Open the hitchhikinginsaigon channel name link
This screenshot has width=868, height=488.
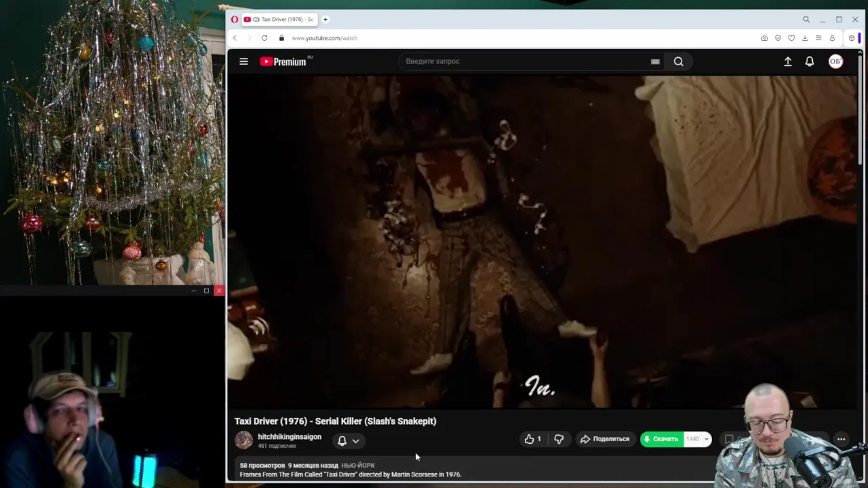click(290, 437)
